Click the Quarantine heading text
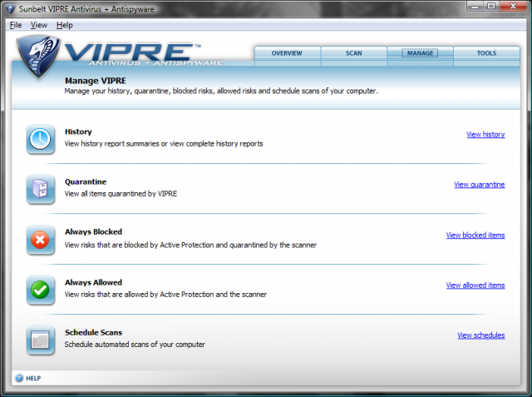 [x=86, y=181]
